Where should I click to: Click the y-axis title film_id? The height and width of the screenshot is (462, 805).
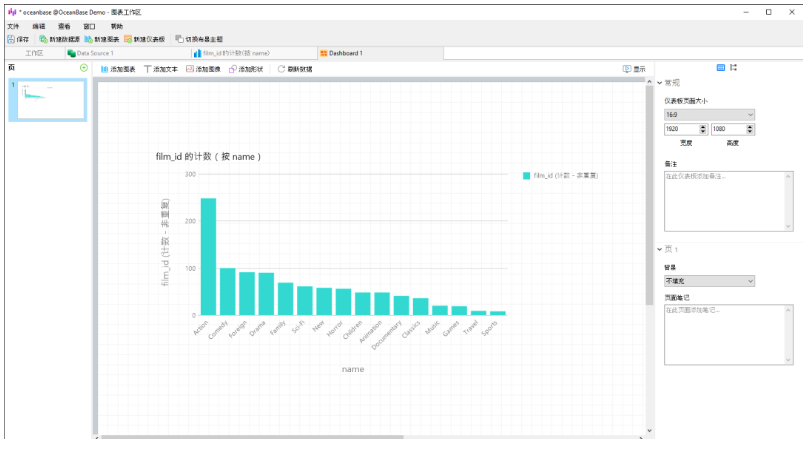click(165, 242)
